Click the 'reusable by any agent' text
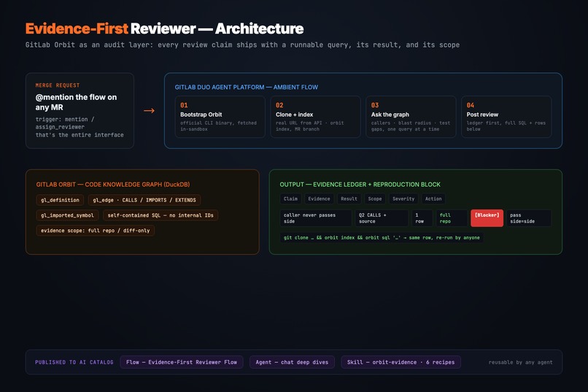Screen dimensions: 588x392 [520, 362]
